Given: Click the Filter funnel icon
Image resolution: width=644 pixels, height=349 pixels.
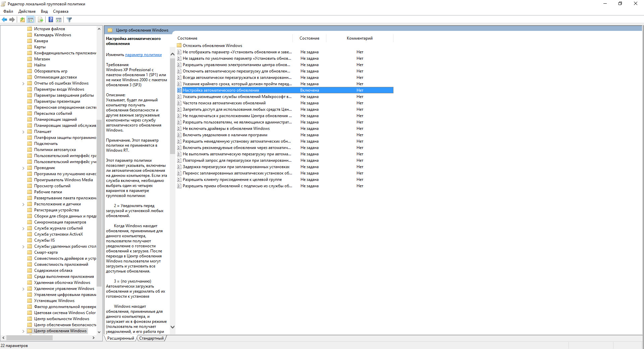Looking at the screenshot, I should [69, 20].
